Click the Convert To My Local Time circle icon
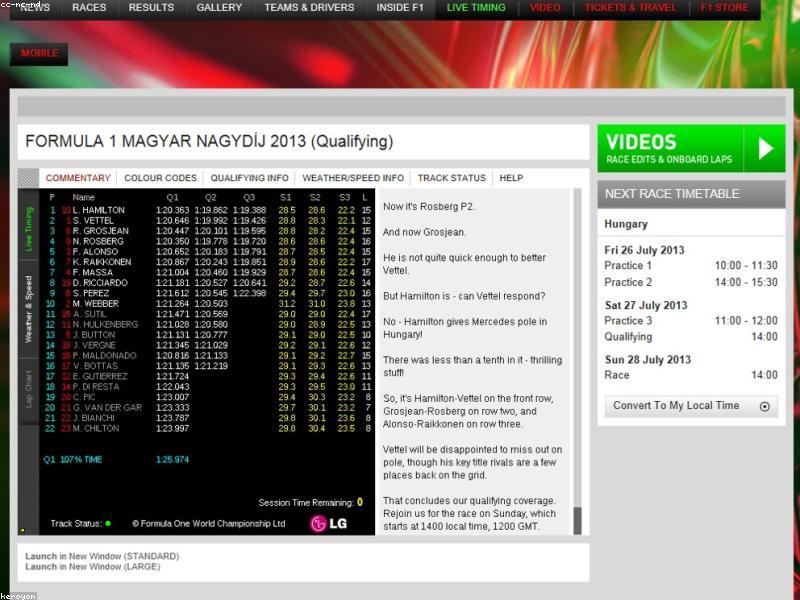Screen dimensions: 800x600 764,407
